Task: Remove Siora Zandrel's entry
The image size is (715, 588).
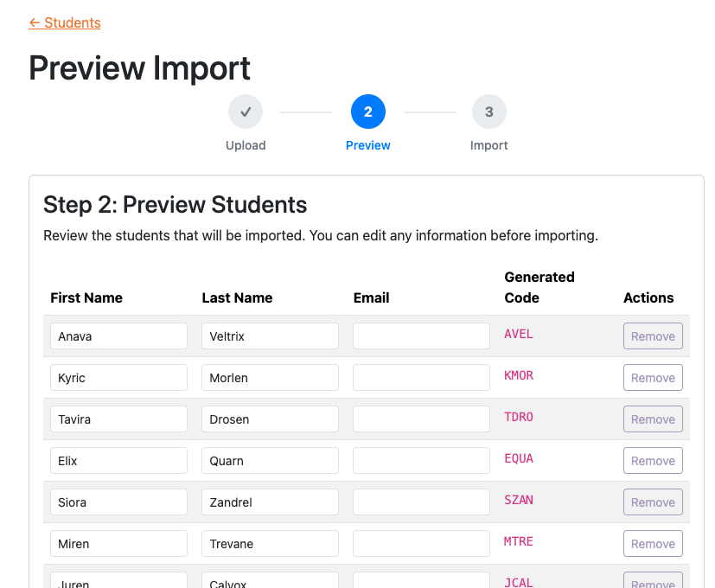Action: coord(652,502)
